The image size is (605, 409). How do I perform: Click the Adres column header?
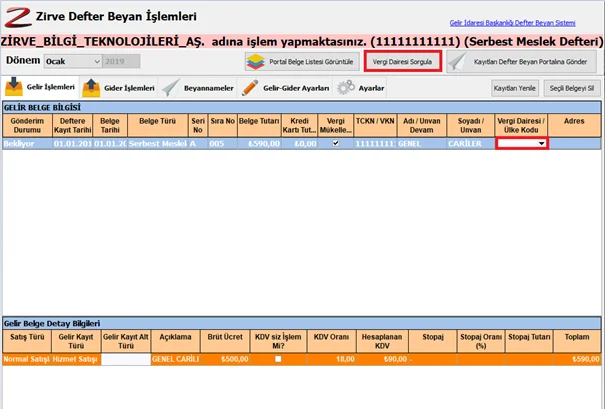pyautogui.click(x=574, y=125)
